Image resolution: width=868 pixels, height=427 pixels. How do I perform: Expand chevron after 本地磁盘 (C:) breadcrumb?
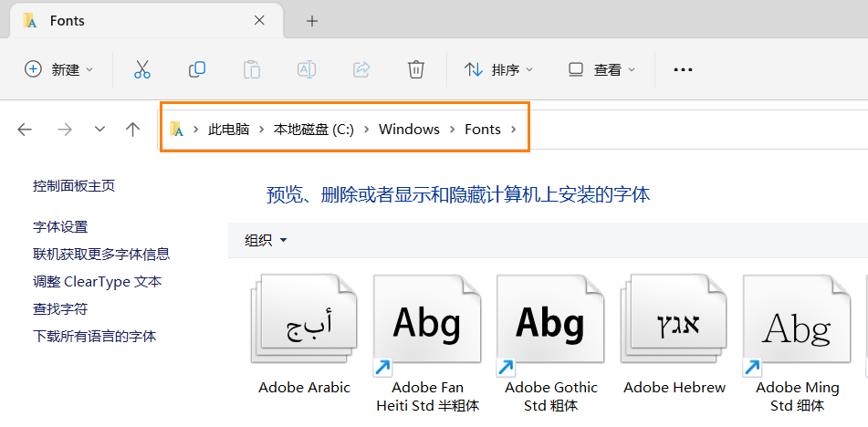367,130
